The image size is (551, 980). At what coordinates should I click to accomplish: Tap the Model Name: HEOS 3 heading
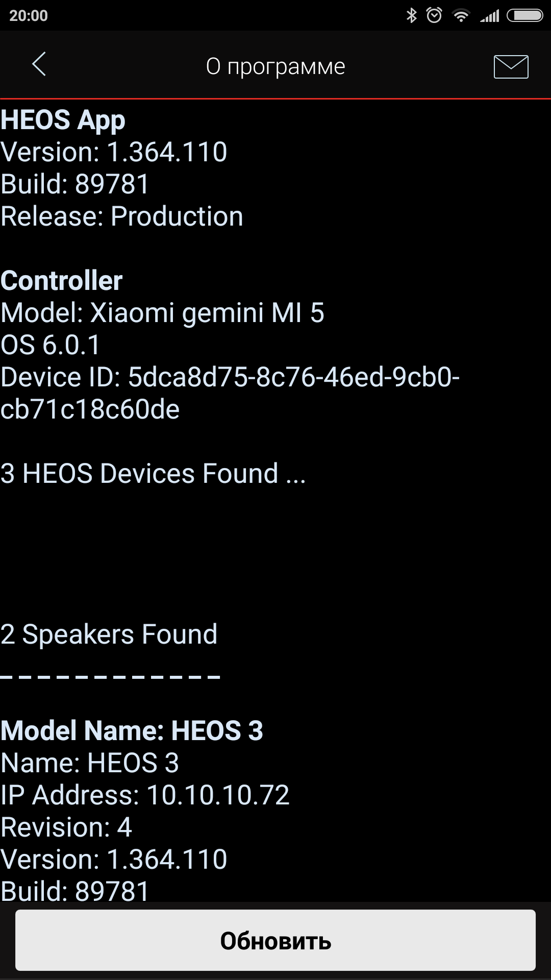tap(132, 731)
